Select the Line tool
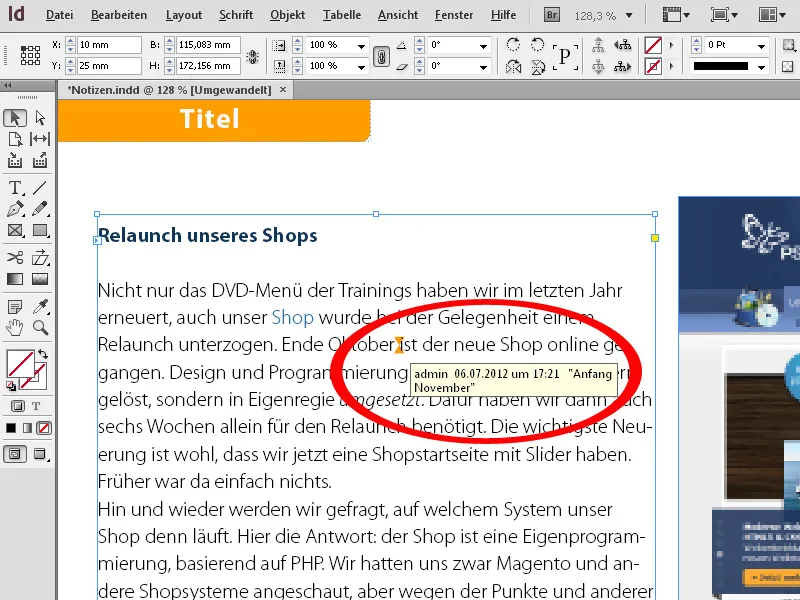 pyautogui.click(x=40, y=188)
